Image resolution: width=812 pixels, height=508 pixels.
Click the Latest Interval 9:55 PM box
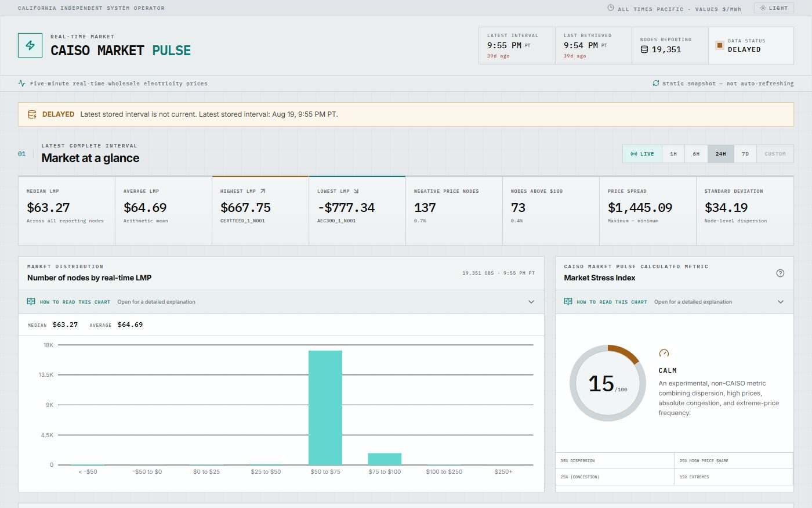pyautogui.click(x=517, y=45)
